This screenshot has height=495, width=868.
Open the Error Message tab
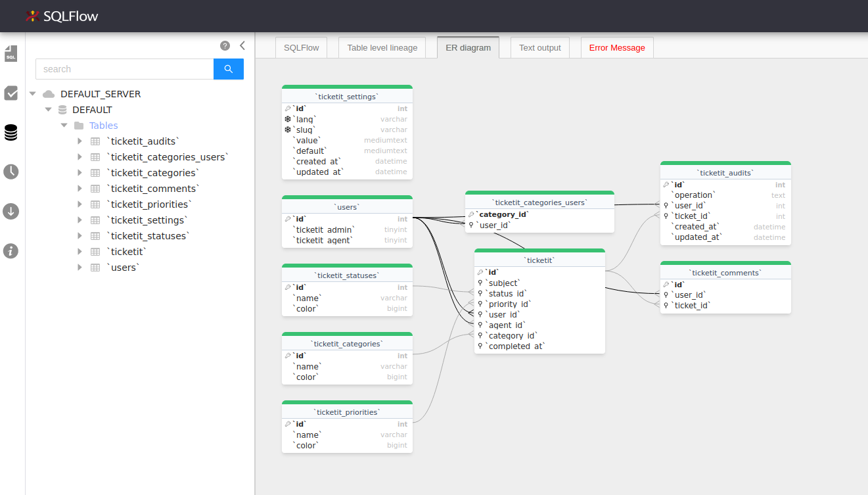click(x=616, y=47)
